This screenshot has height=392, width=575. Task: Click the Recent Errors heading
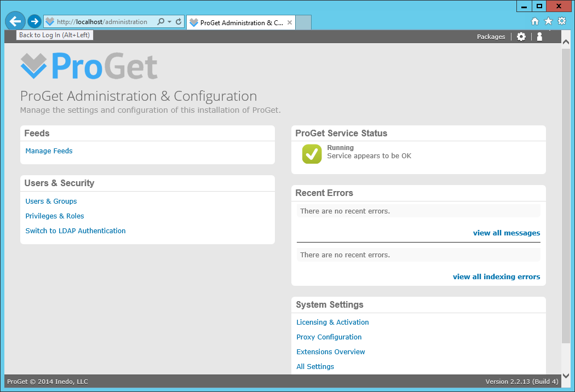pyautogui.click(x=324, y=193)
